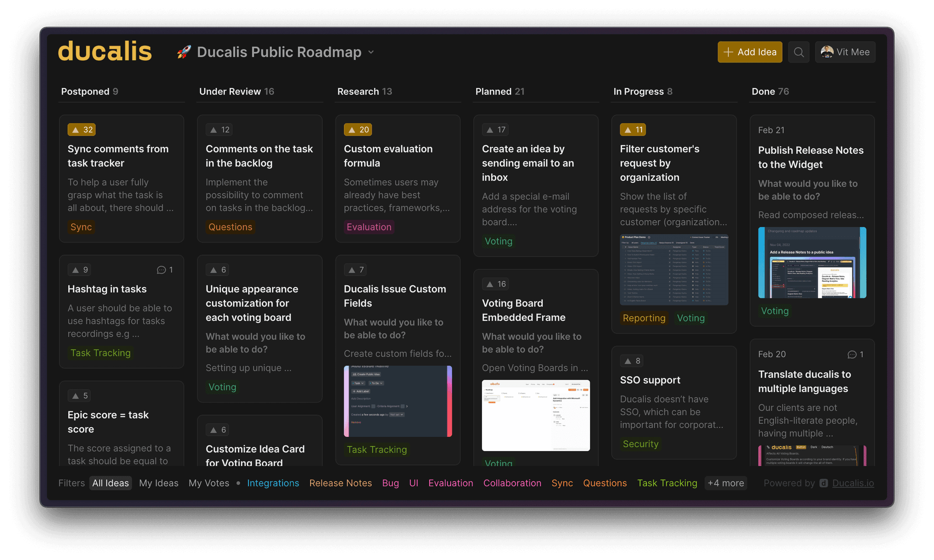The image size is (934, 560).
Task: Expand the Ducalis Public Roadmap chevron dropdown
Action: coord(371,52)
